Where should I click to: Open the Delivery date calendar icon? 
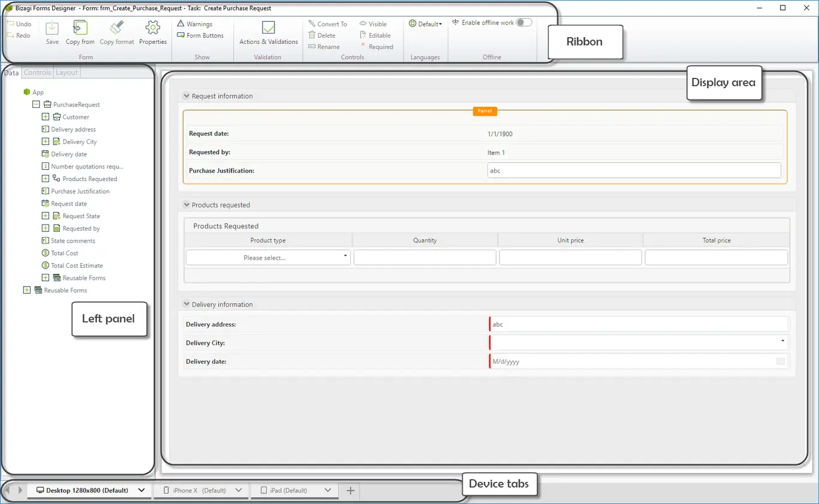(781, 361)
